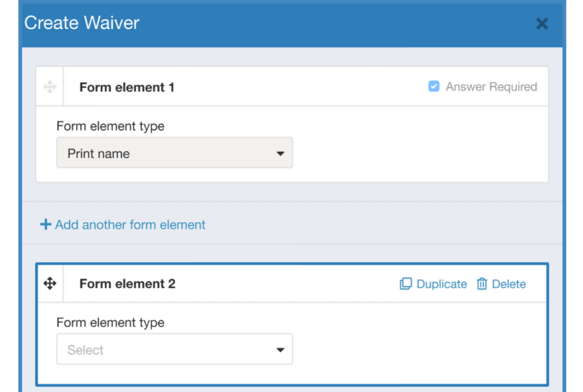Click the caret arrow on Print name dropdown
The image size is (583, 392).
tap(280, 154)
